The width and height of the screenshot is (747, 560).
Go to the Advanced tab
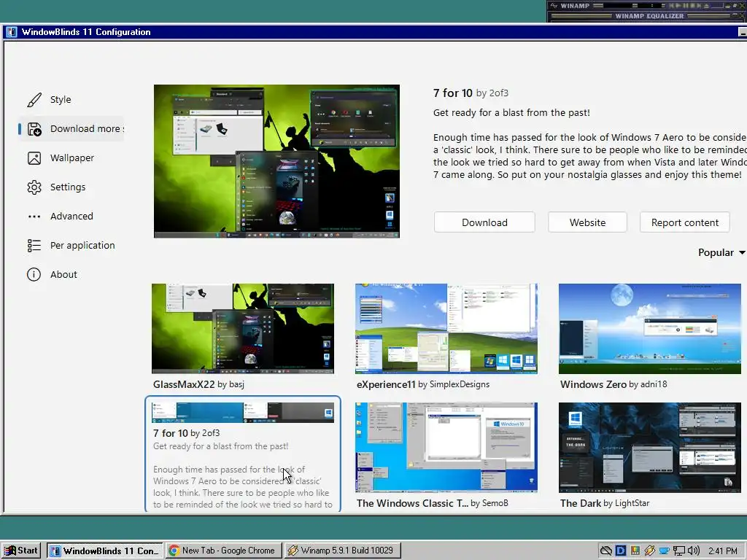[71, 216]
